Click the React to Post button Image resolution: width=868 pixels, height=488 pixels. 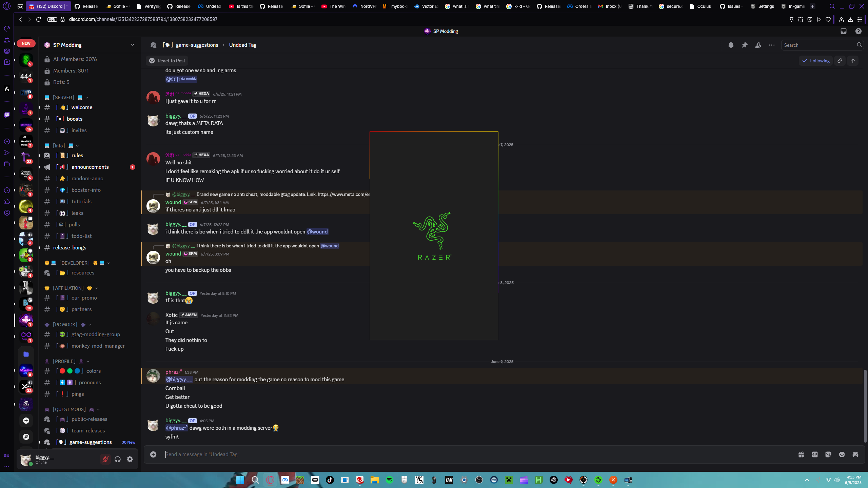(167, 61)
